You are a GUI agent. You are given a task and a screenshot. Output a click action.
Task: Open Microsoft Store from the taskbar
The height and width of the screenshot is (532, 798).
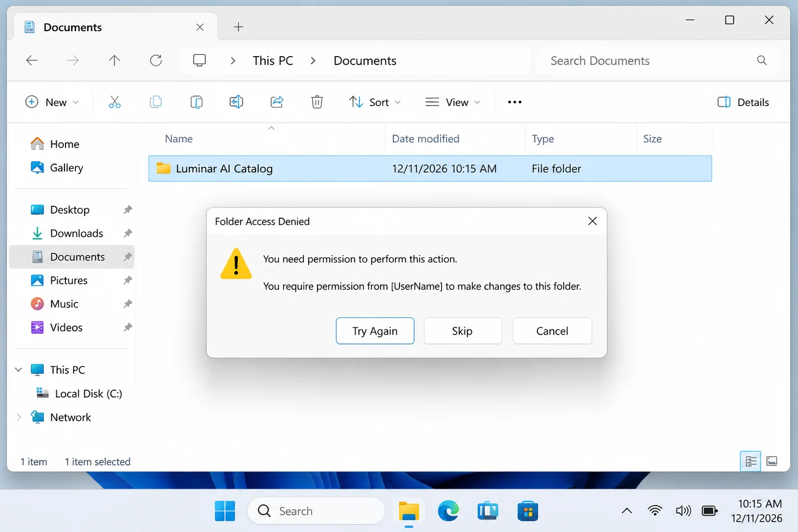coord(528,511)
